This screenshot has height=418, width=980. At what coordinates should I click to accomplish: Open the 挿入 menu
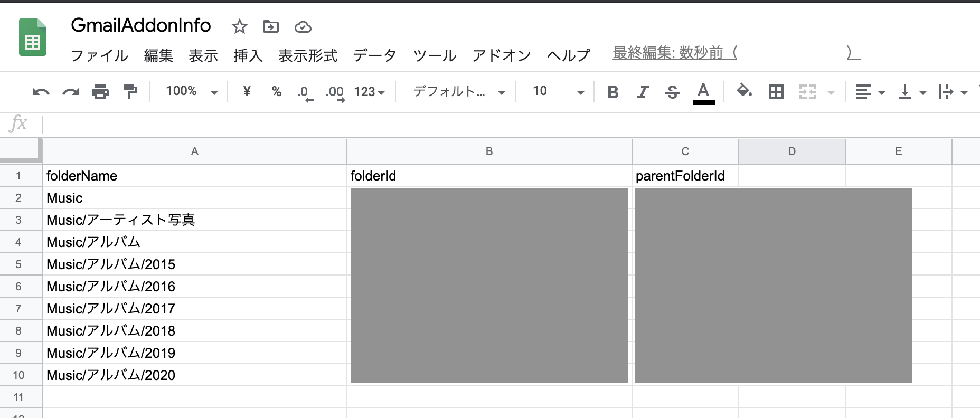(x=248, y=55)
